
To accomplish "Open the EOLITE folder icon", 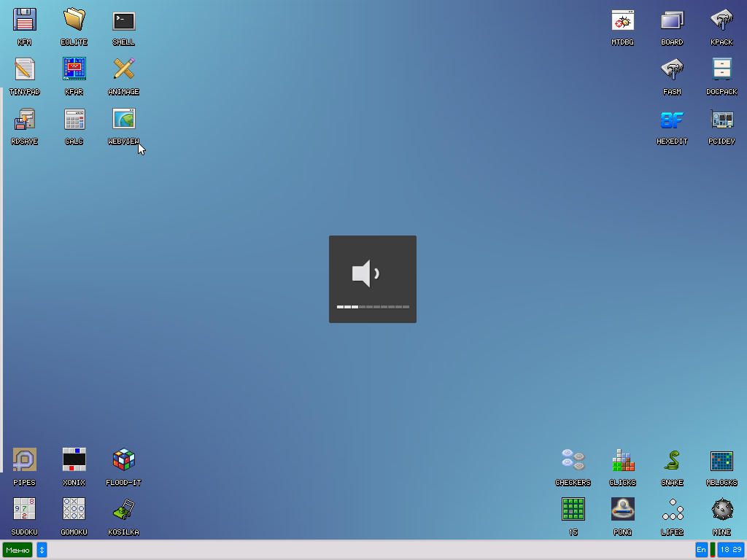I will coord(74,20).
